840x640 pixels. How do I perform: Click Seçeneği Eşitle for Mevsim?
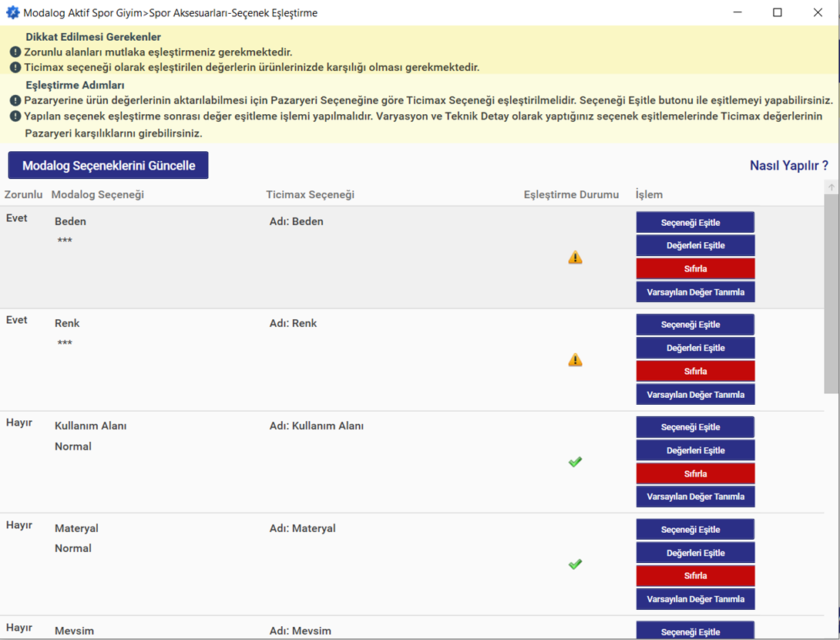[695, 631]
